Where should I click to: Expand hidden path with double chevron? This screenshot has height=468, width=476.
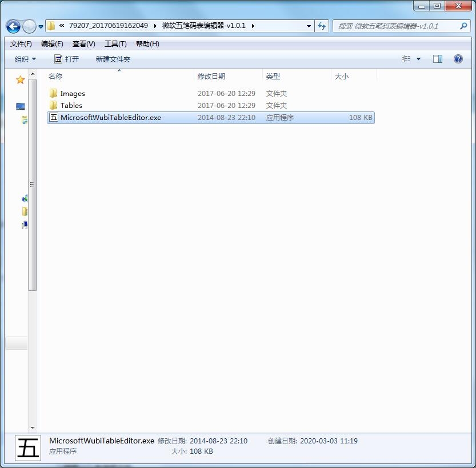(62, 26)
